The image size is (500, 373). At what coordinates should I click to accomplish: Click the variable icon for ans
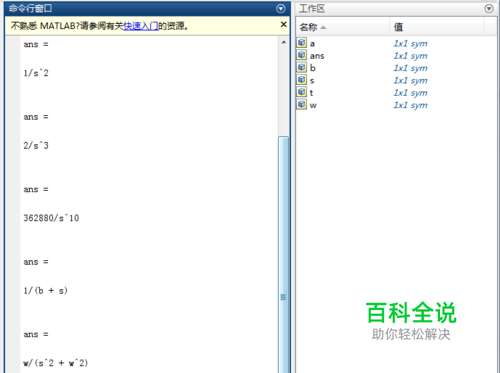coord(302,55)
